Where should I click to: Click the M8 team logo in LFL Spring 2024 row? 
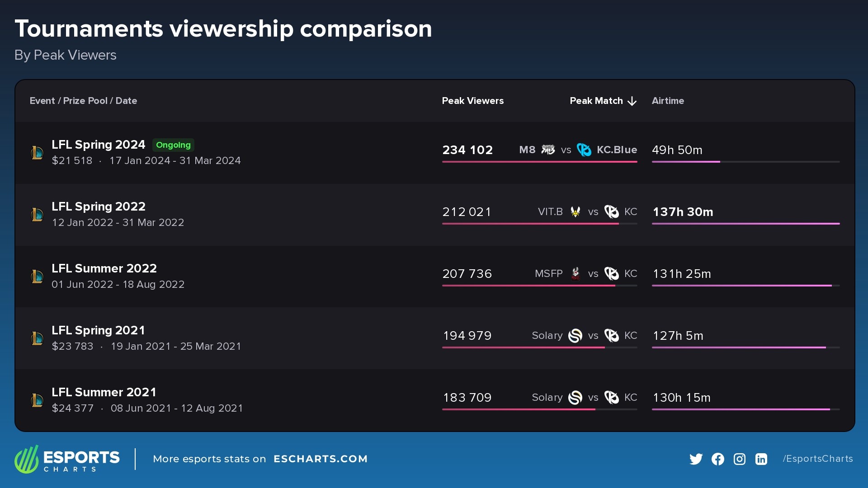[548, 150]
